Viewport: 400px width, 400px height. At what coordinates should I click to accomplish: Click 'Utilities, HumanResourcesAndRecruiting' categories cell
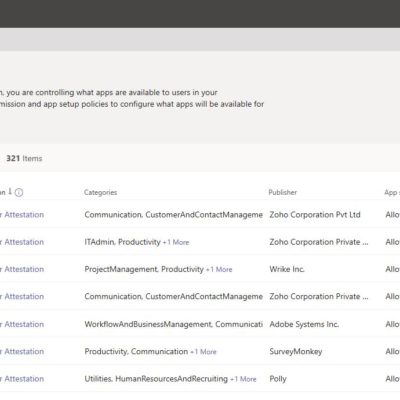tap(156, 379)
